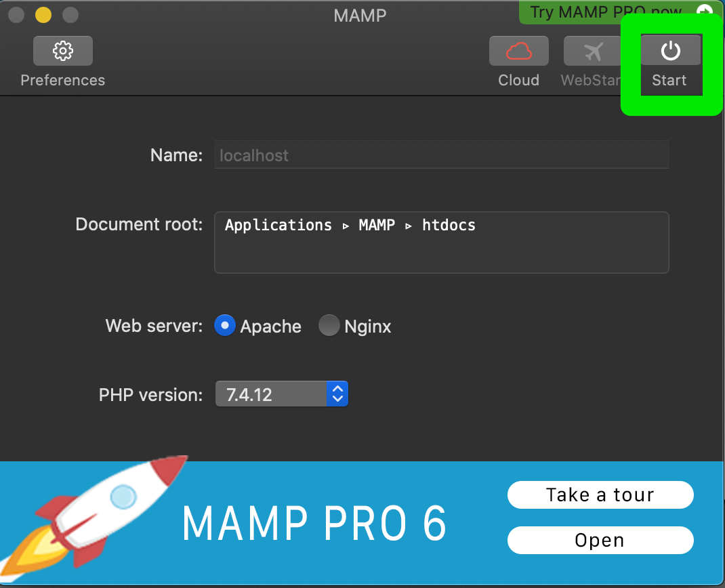725x588 pixels.
Task: Minimize the MAMP window with the yellow button
Action: 43,15
